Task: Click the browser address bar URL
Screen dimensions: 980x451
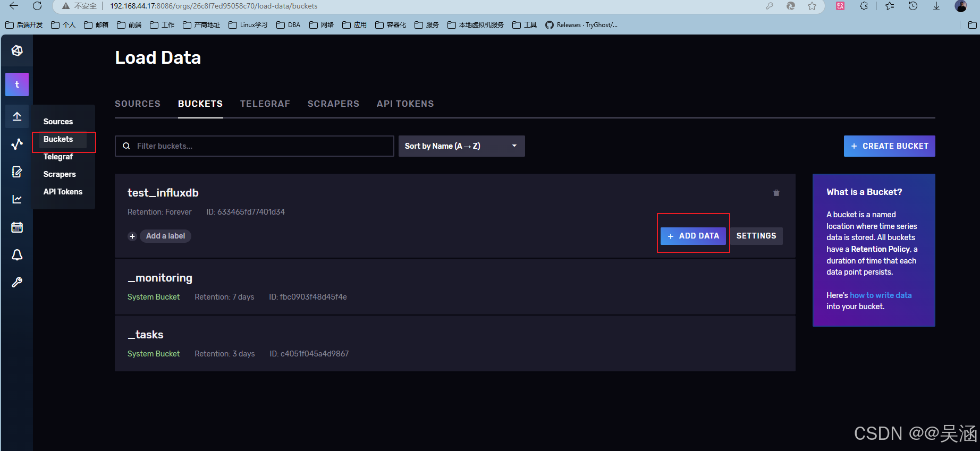Action: 214,6
